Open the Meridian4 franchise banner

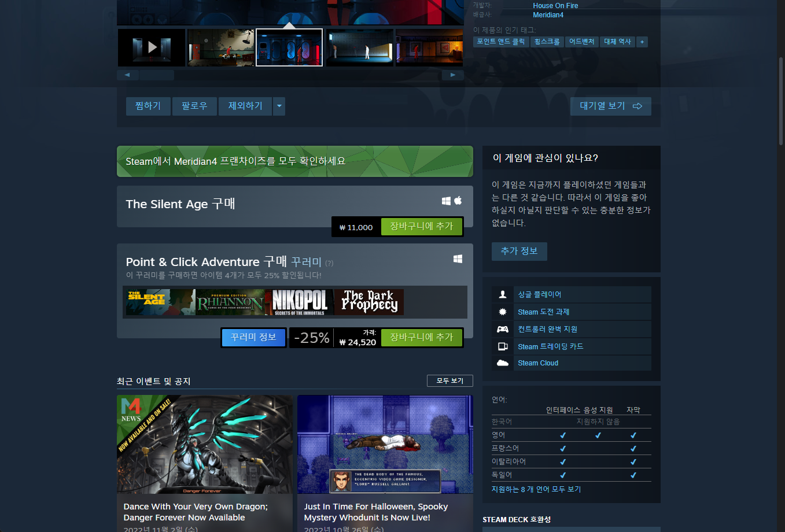click(x=295, y=161)
